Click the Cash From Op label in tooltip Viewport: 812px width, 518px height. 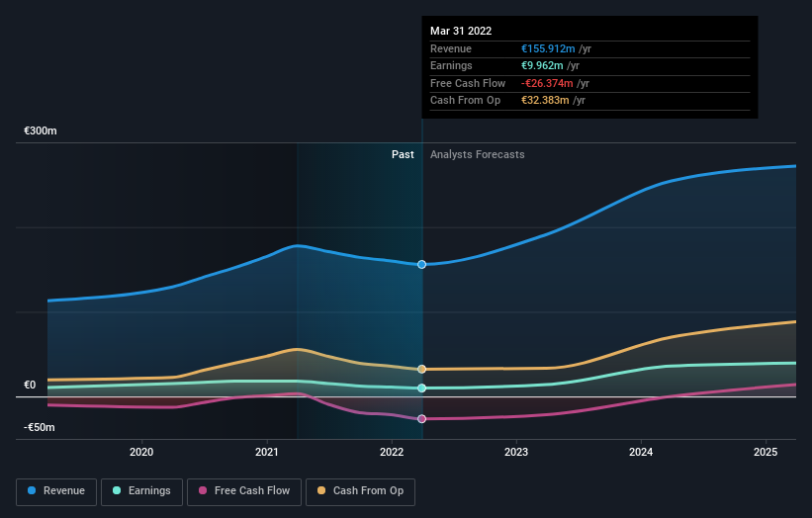pos(465,101)
